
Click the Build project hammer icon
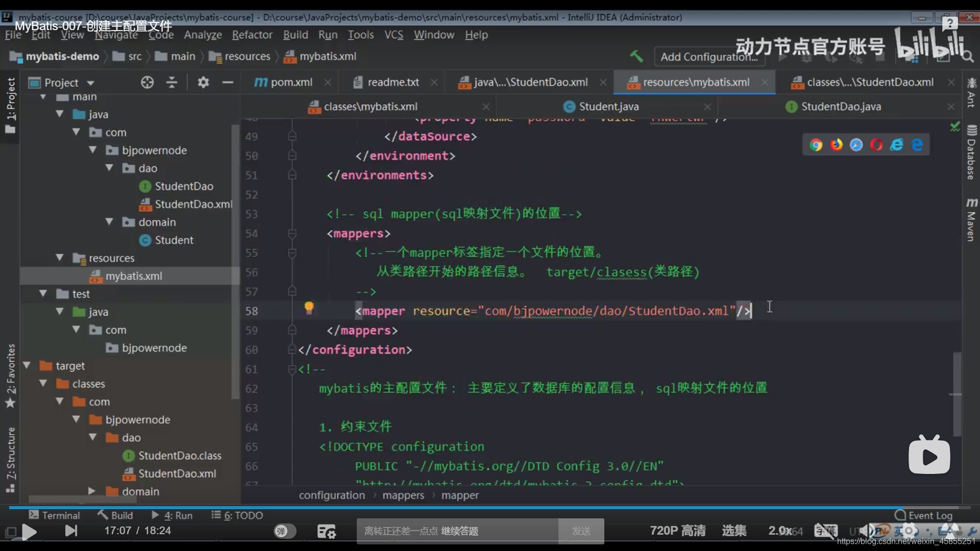[x=636, y=56]
